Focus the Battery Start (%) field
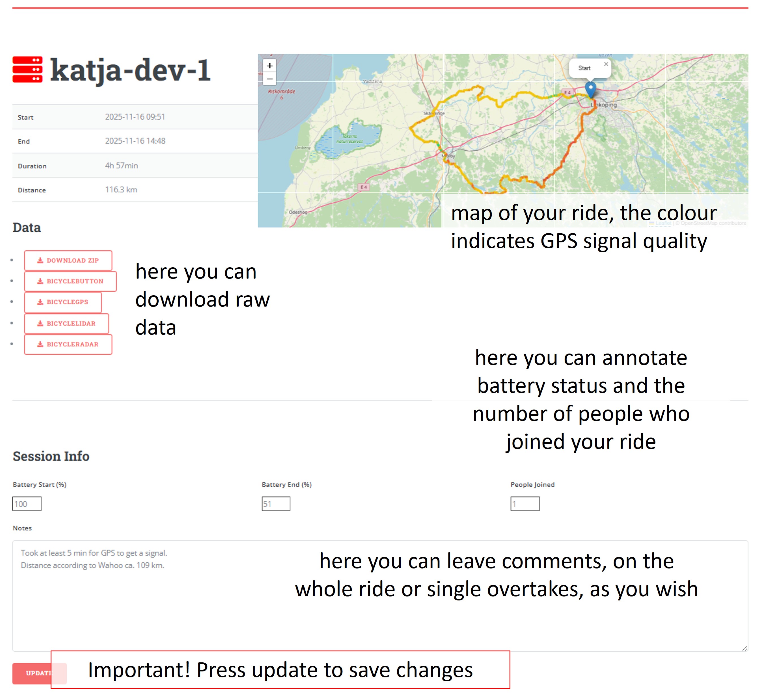 (27, 504)
